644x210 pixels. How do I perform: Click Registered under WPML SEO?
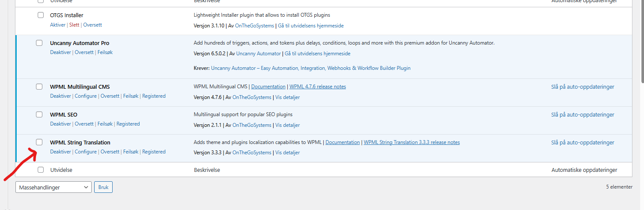(x=128, y=124)
